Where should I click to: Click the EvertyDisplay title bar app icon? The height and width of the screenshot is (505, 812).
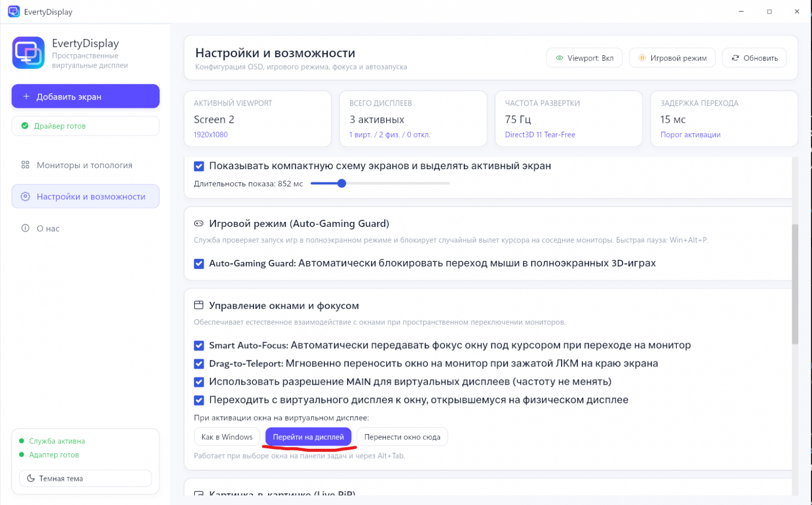14,11
